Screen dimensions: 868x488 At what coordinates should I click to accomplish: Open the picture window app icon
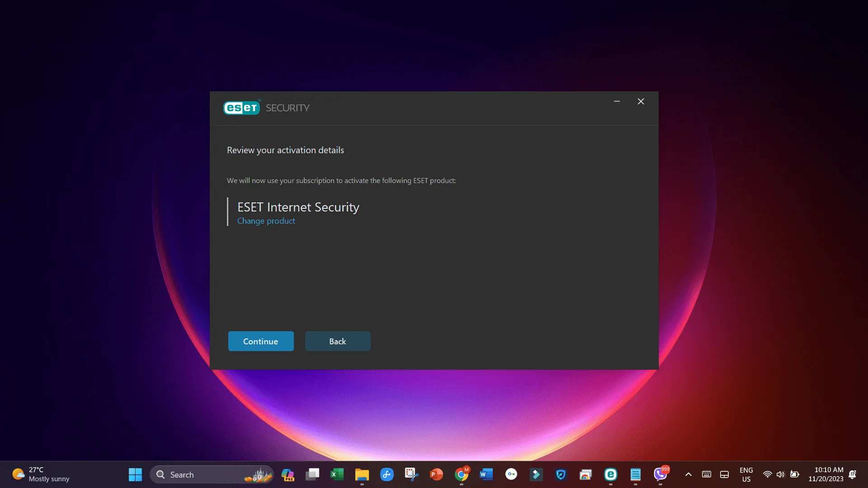click(x=585, y=474)
